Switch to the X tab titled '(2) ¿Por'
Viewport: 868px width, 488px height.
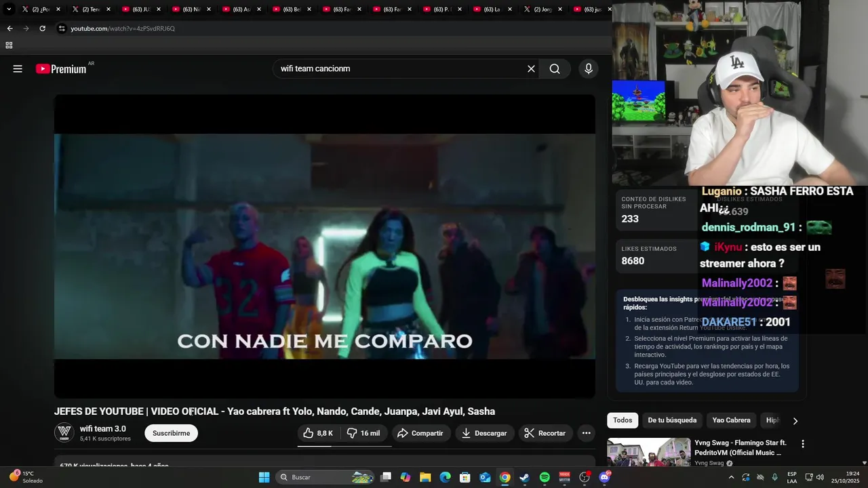[41, 9]
